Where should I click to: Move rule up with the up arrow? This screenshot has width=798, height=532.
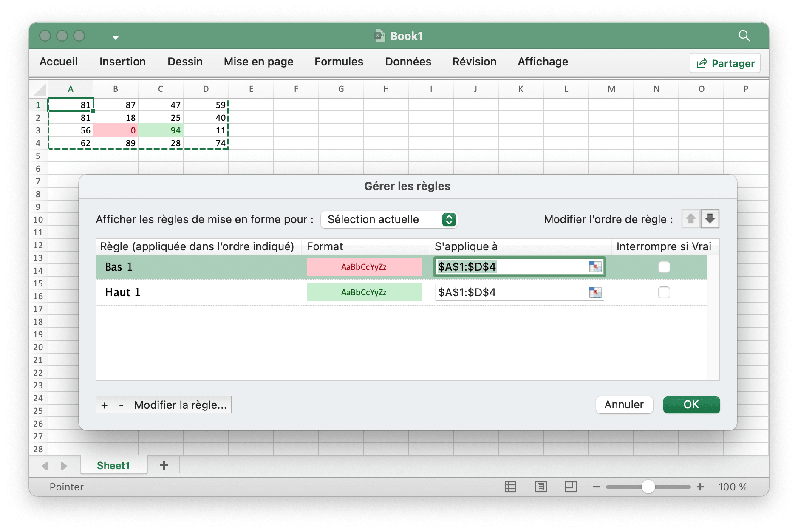690,219
